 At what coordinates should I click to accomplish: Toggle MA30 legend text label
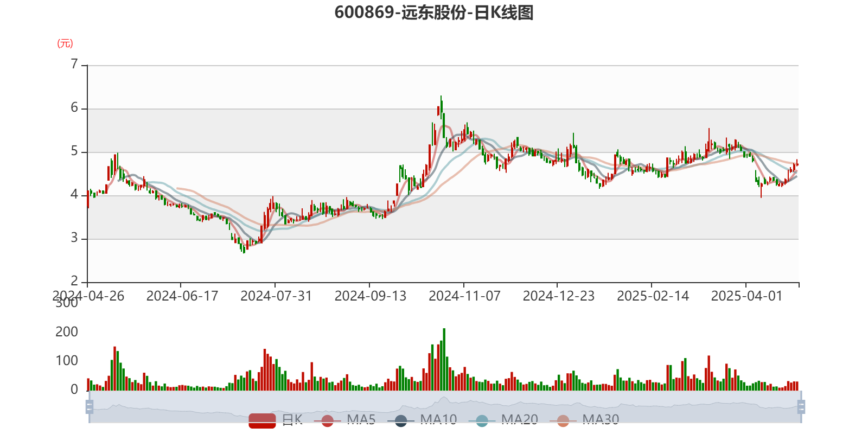pos(601,419)
